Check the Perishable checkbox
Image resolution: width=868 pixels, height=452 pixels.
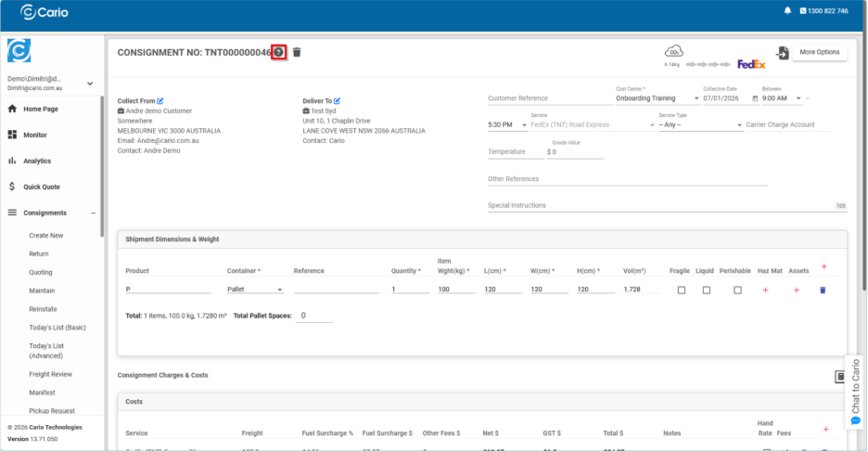tap(737, 291)
